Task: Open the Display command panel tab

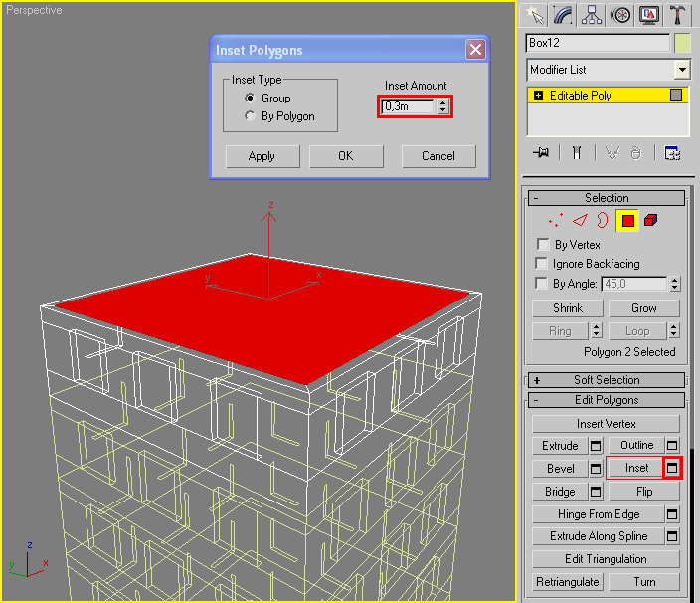Action: 649,15
